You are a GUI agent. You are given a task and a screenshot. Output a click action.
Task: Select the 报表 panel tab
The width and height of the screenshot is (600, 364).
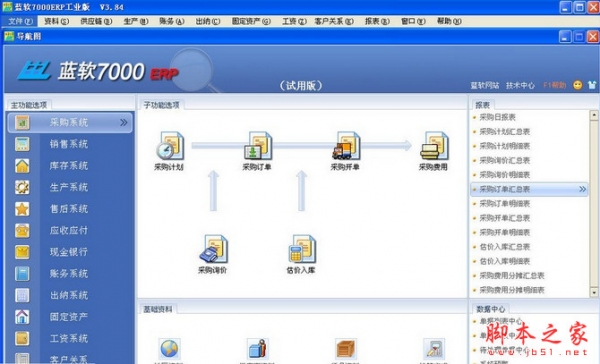tap(482, 105)
